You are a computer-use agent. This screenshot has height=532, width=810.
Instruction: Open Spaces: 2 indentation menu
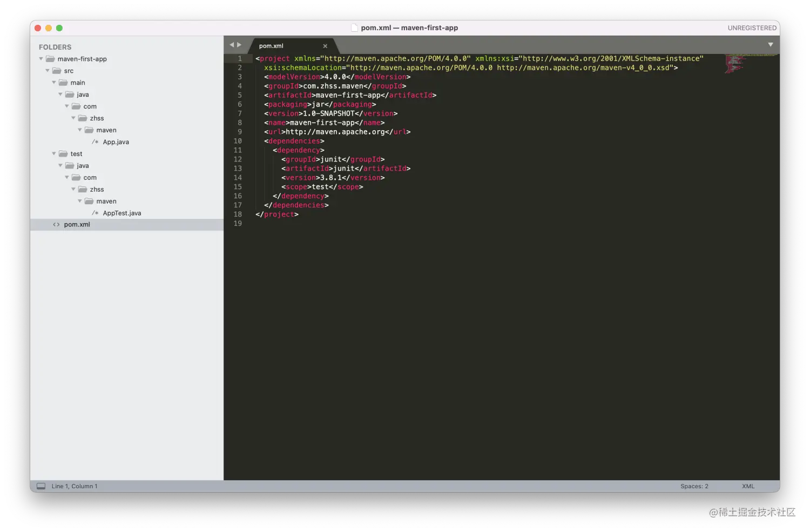[694, 486]
